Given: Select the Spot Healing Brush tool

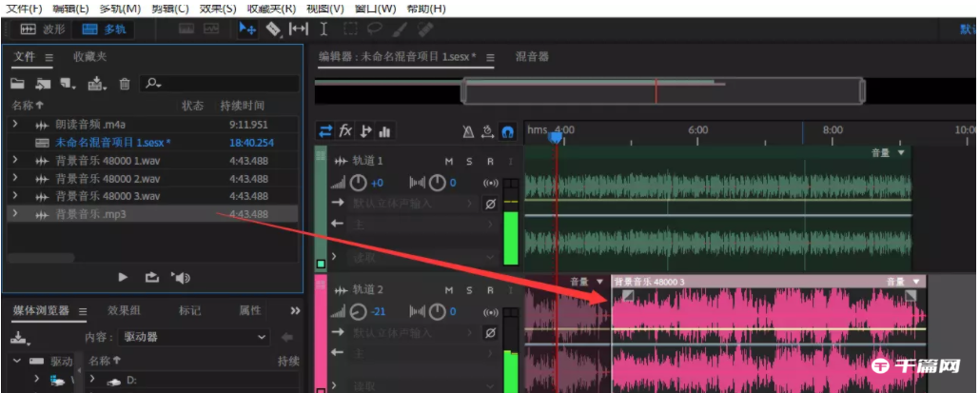Looking at the screenshot, I should click(425, 29).
